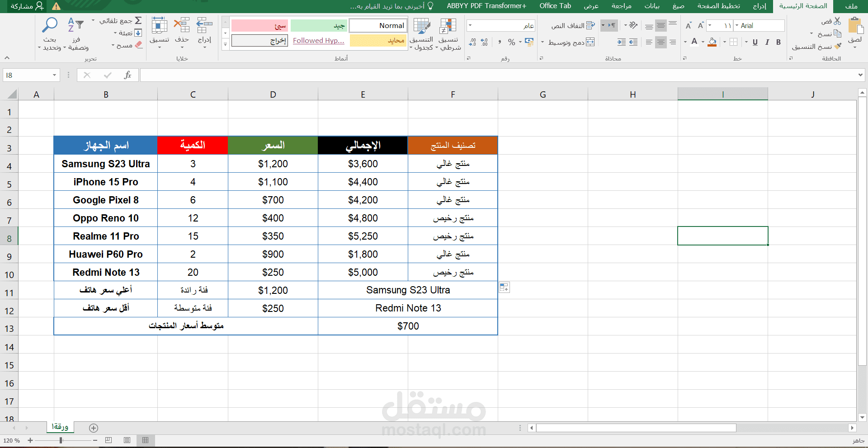This screenshot has width=868, height=448.
Task: Open the ABBYY PDF Transformer+ tab
Action: [x=486, y=6]
